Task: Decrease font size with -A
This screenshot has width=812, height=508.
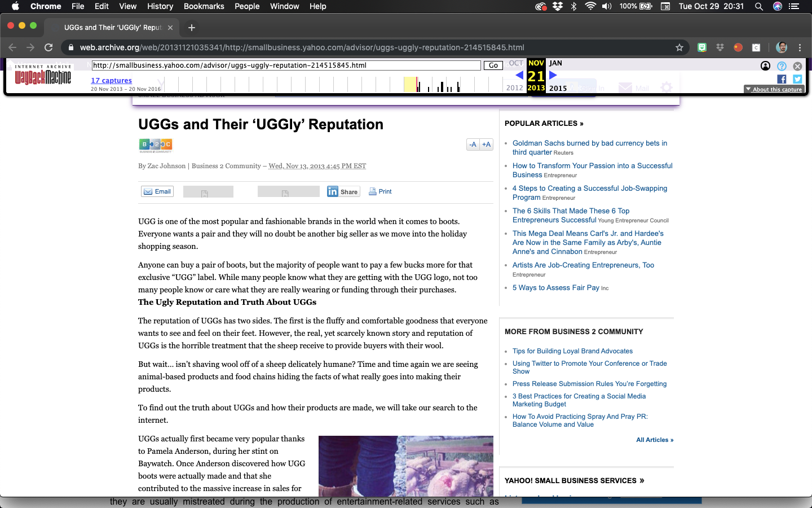Action: [x=473, y=144]
